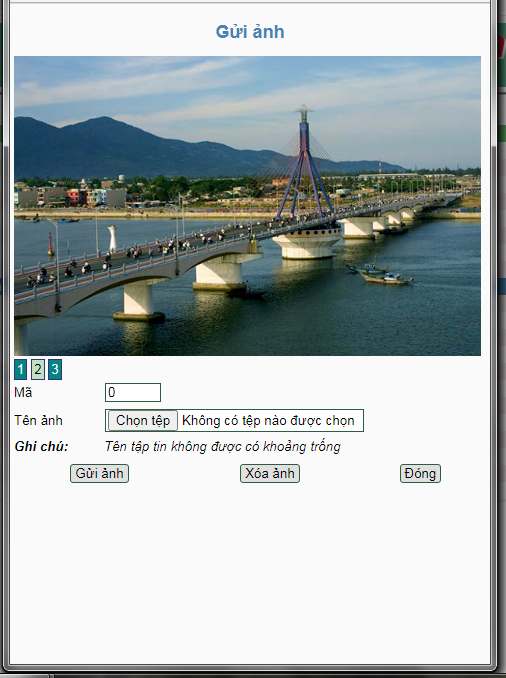Switch to image page 2
Image resolution: width=506 pixels, height=678 pixels.
coord(38,369)
